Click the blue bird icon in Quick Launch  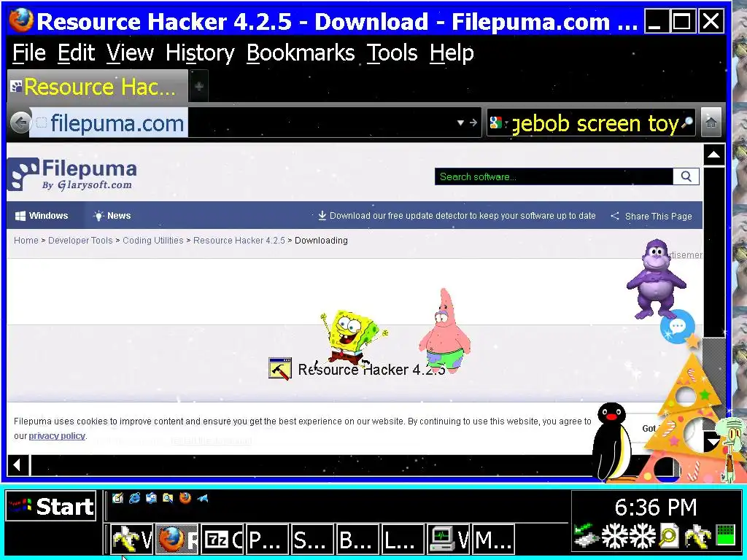203,498
